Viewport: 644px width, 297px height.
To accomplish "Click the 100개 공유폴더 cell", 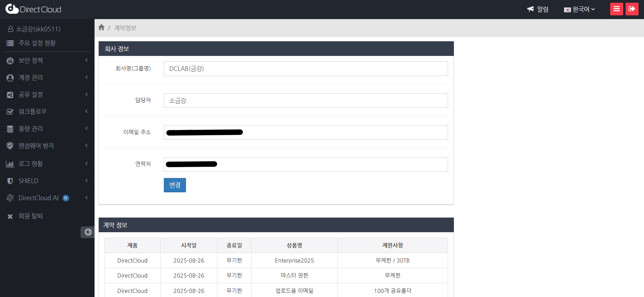I will (x=393, y=291).
